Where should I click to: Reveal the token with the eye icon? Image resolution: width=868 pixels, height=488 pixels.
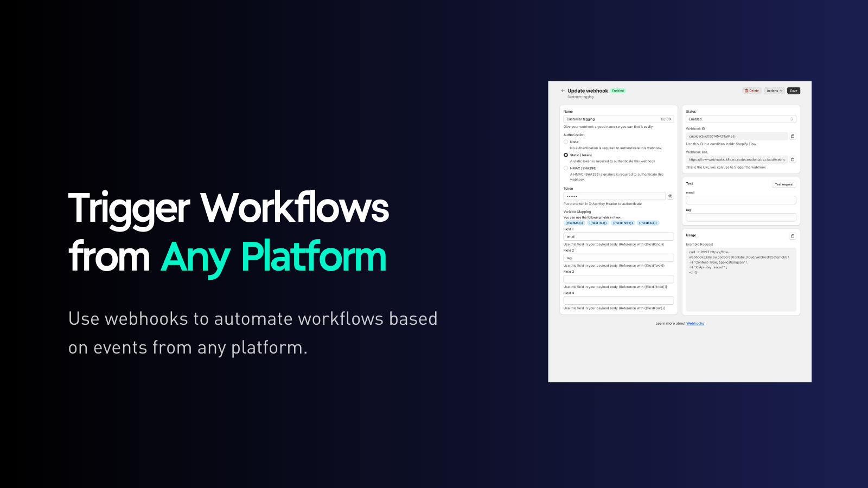click(x=671, y=196)
